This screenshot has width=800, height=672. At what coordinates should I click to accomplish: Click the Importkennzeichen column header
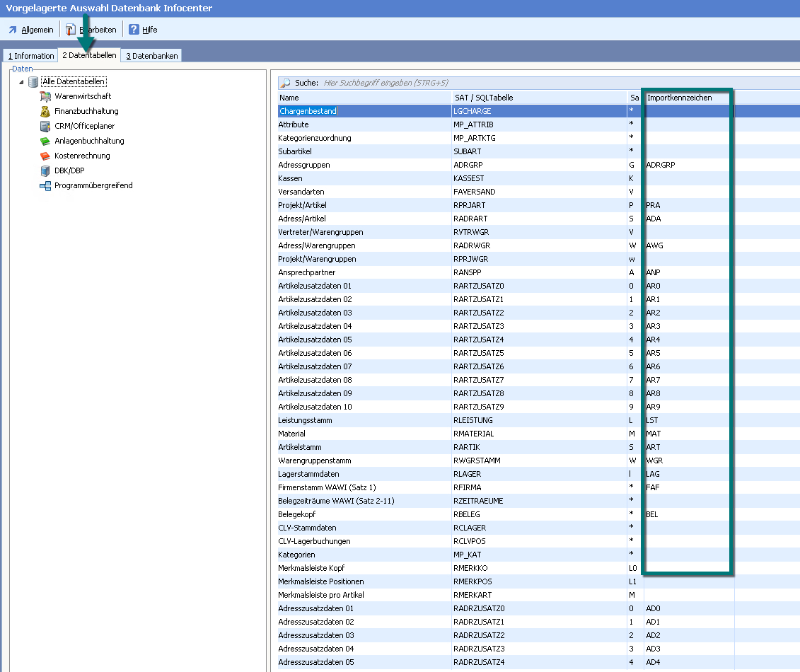(x=686, y=98)
